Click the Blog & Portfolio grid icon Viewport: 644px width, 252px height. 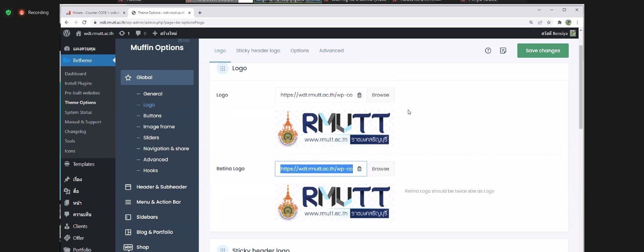(128, 232)
